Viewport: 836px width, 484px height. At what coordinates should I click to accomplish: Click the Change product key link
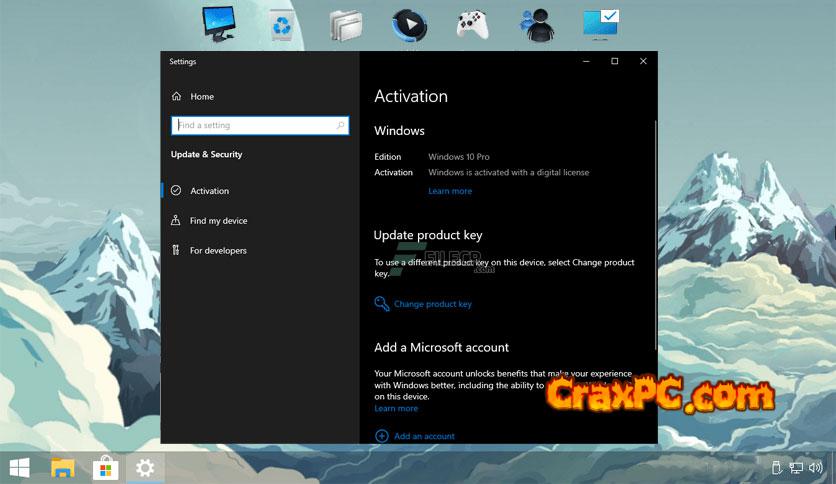(x=432, y=304)
